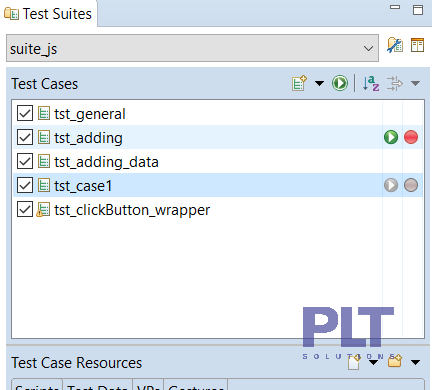Switch to the Test Data tab
The width and height of the screenshot is (432, 390).
97,386
